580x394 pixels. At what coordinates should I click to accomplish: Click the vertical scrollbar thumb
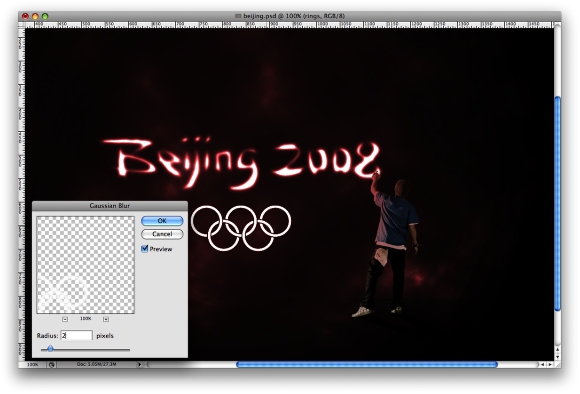click(x=557, y=203)
